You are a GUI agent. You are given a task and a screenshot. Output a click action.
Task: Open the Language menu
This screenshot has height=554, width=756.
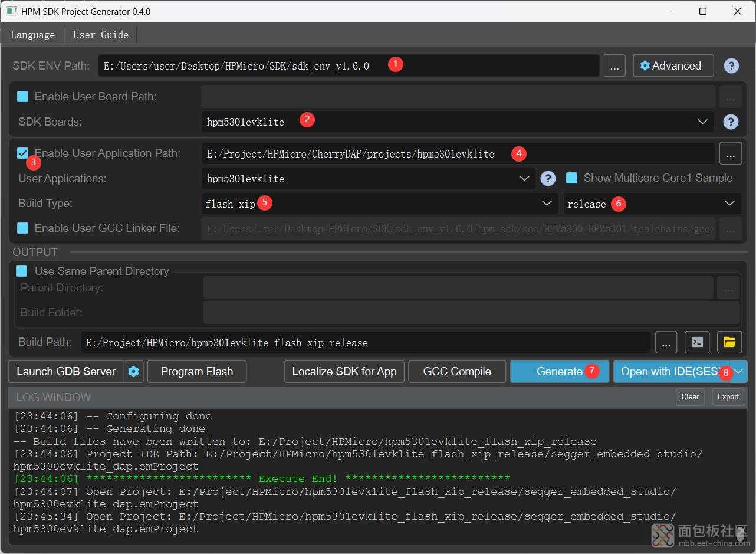(x=32, y=35)
